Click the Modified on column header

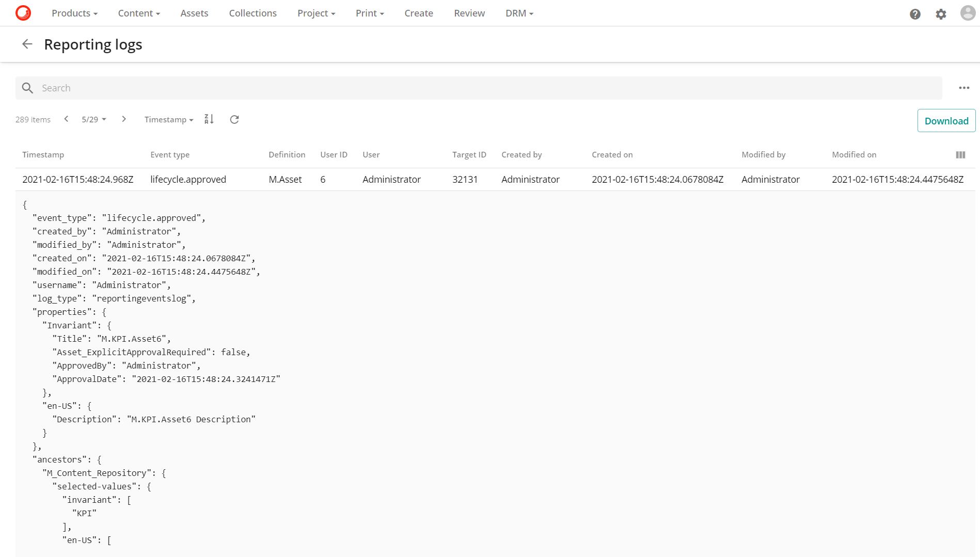(854, 155)
